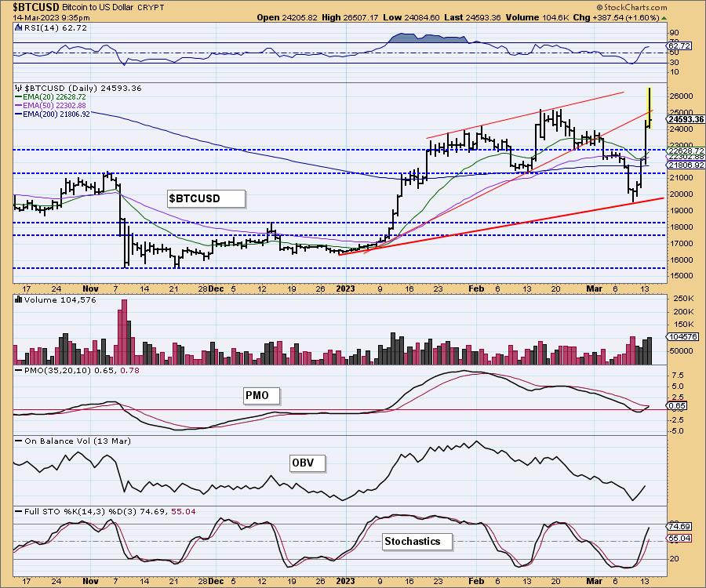Click the yellow highlighted price bar

click(650, 108)
